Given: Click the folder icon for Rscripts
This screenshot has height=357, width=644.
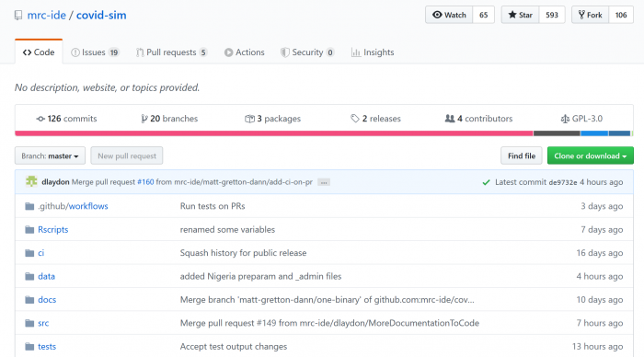Looking at the screenshot, I should [x=29, y=230].
